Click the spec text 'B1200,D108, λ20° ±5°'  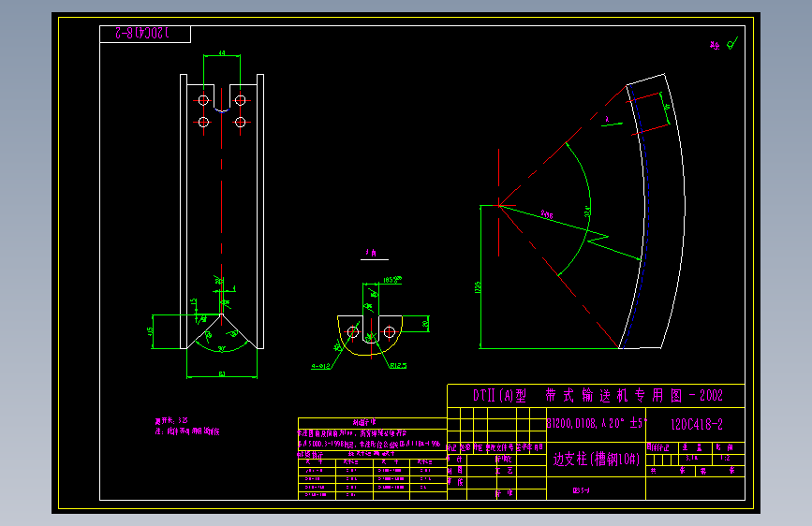click(x=597, y=423)
